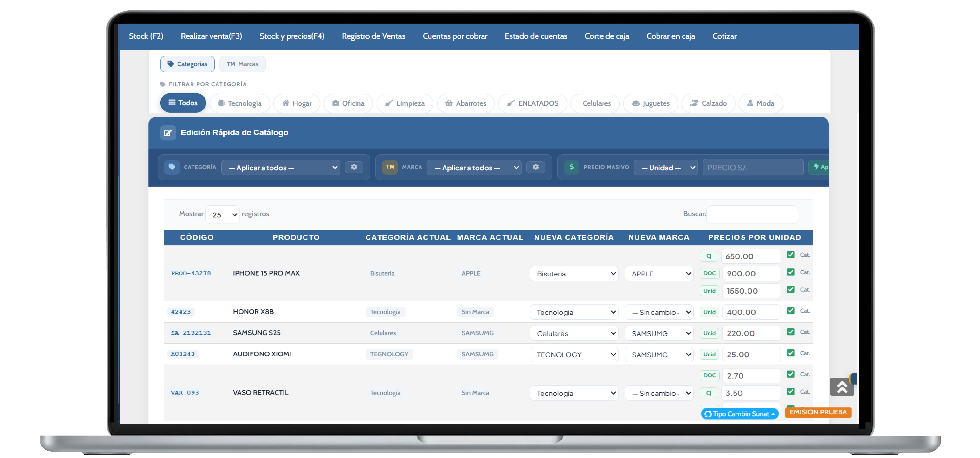Filter by Abarrotes category
The width and height of the screenshot is (980, 458).
click(466, 103)
